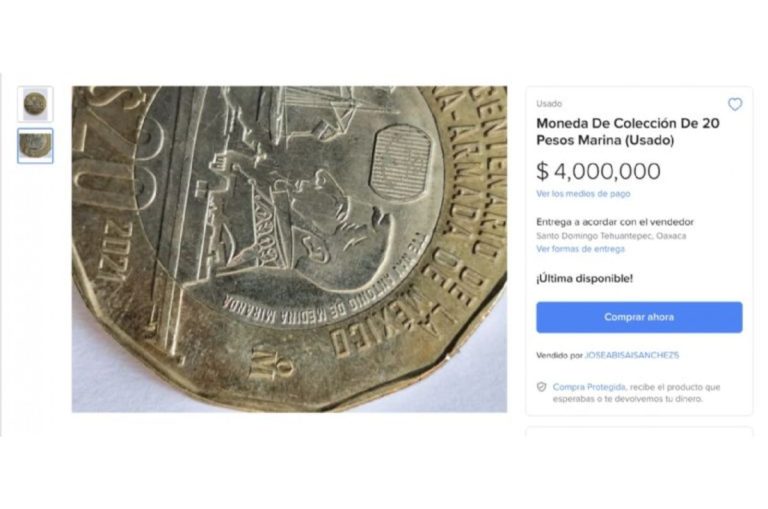
Task: Add listing to favorites with heart icon
Action: [735, 104]
